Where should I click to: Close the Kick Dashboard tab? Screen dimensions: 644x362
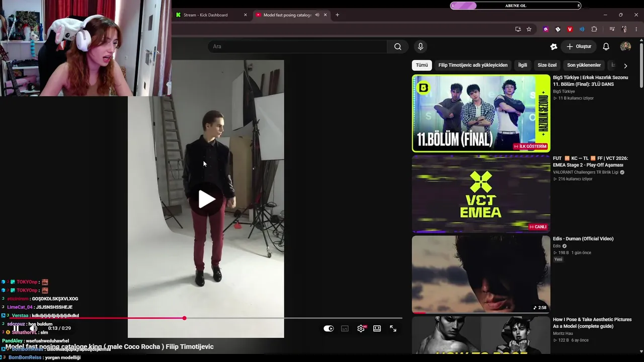tap(246, 15)
